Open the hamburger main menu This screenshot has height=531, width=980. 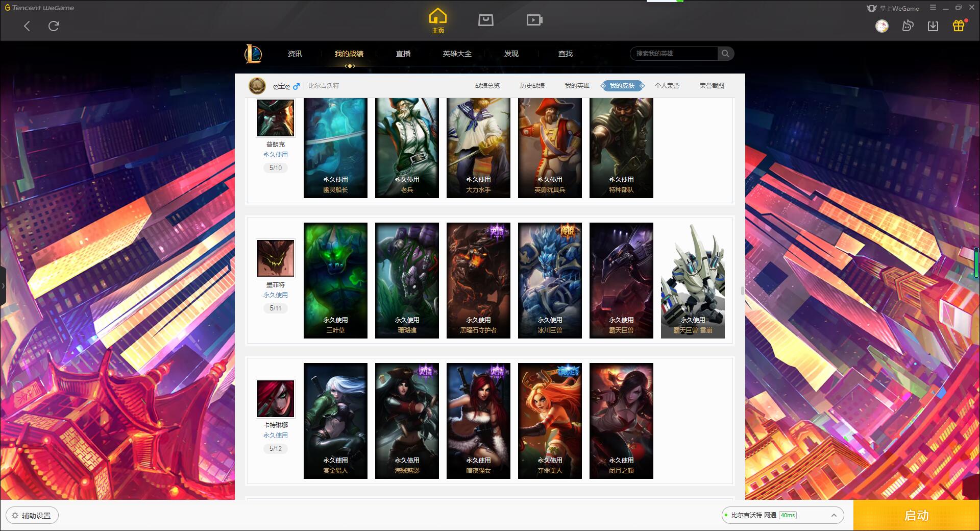[933, 8]
